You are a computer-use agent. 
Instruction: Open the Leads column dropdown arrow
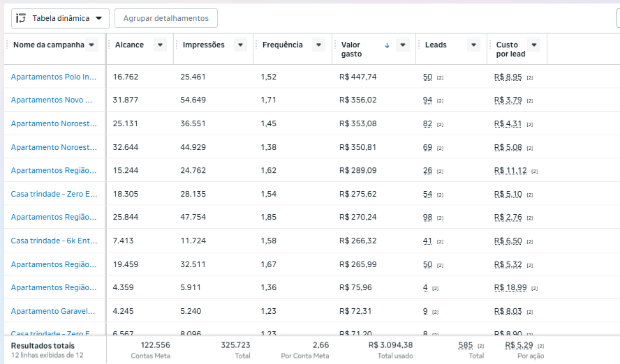coord(473,45)
